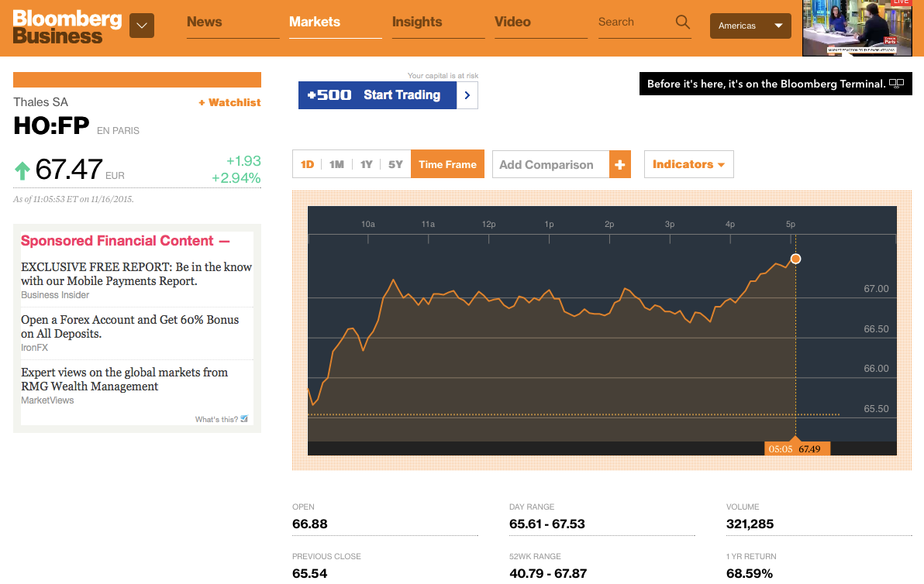Go to the Insights navigation tab

coord(416,22)
